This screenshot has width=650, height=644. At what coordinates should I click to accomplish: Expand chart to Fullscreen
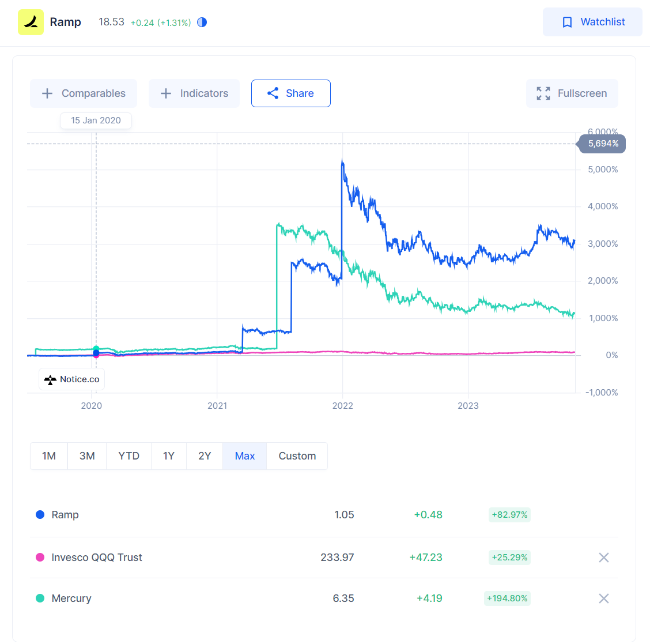pyautogui.click(x=572, y=93)
